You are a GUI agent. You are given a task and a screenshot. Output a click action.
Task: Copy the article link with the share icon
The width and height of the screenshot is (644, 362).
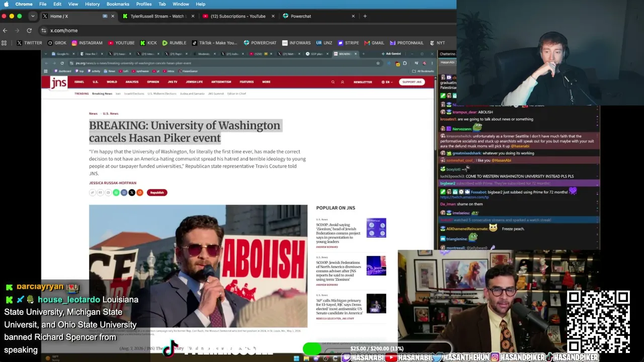(92, 193)
